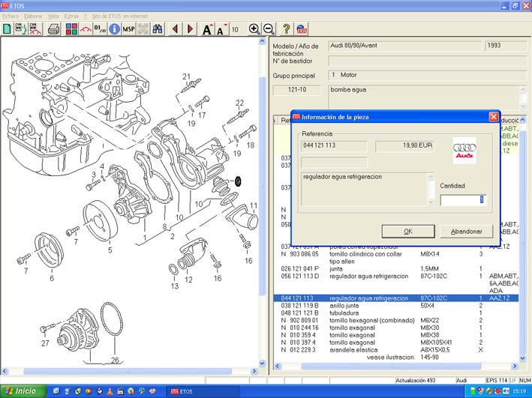Open the blue information icon
The height and width of the screenshot is (398, 532).
tap(114, 28)
